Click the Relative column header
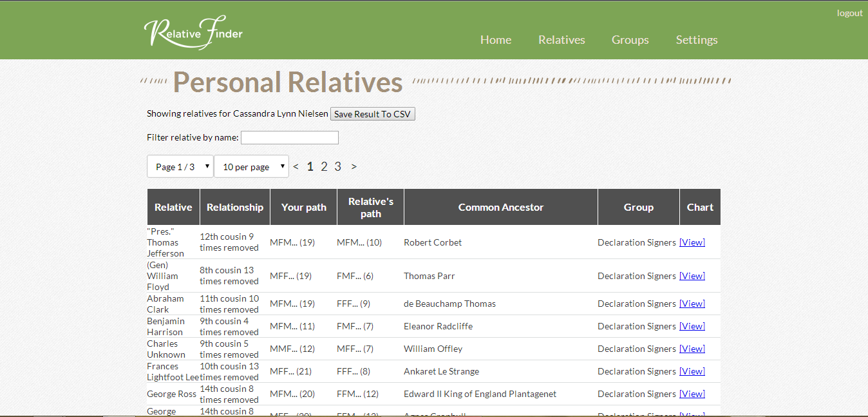 click(173, 206)
